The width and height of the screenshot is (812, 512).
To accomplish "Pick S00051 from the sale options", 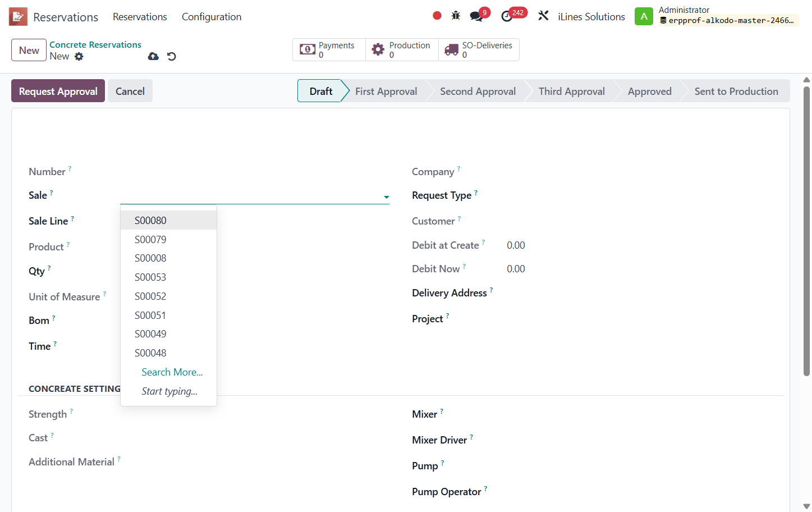I will [168, 316].
